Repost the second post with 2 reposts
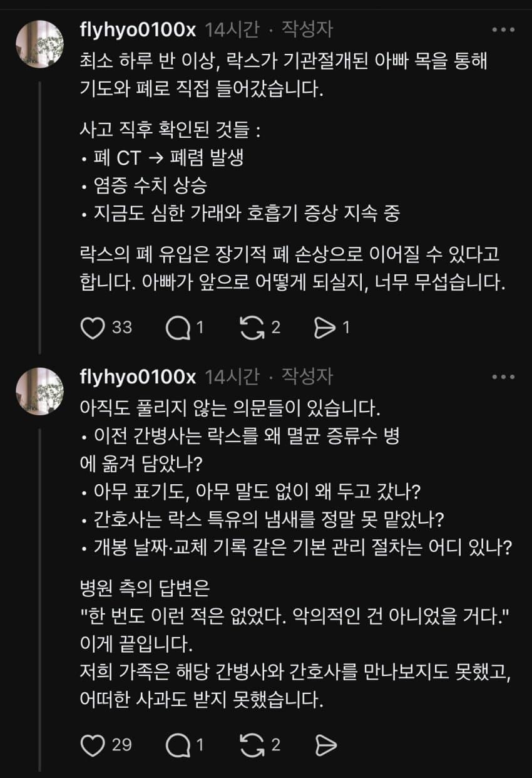 pos(253,744)
